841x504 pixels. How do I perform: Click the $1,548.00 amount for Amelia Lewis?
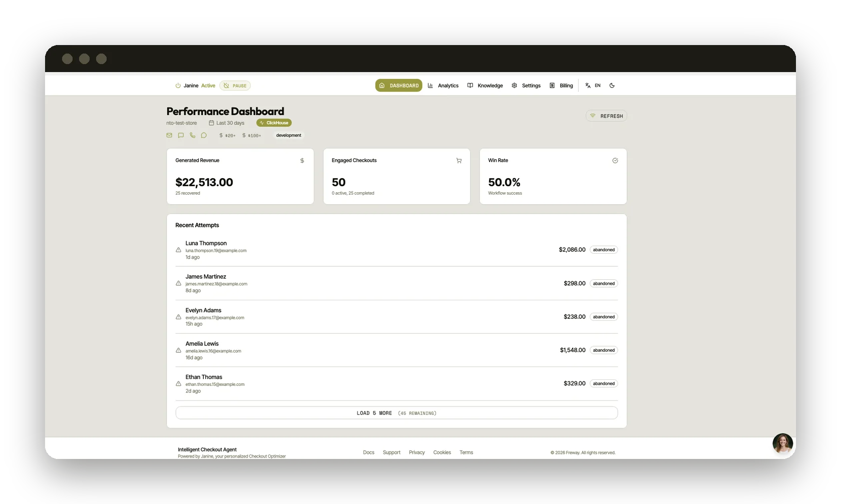pyautogui.click(x=572, y=350)
